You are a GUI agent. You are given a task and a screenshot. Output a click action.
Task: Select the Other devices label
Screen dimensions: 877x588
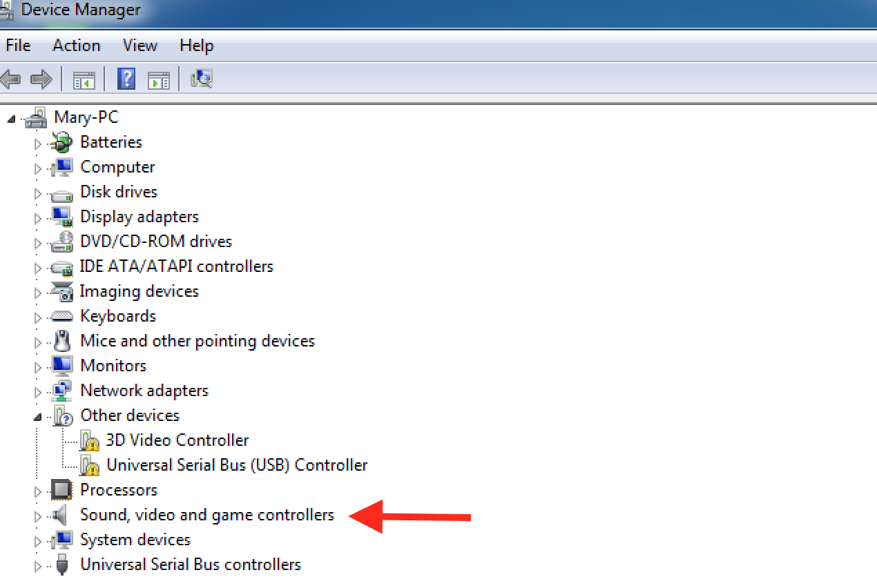click(130, 415)
